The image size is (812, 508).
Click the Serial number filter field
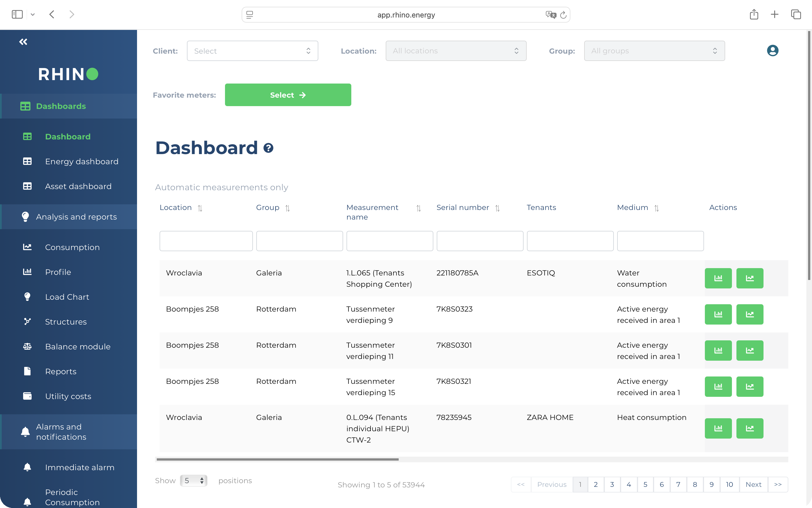[x=480, y=241]
